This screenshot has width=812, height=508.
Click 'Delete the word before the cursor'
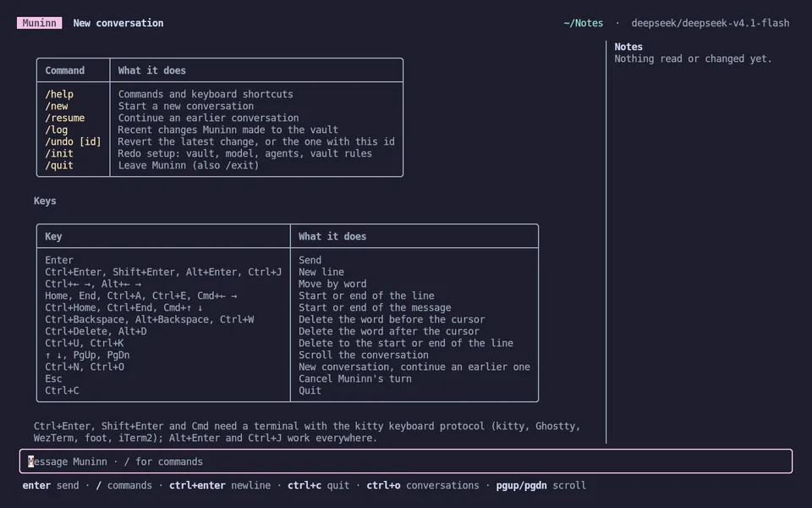(392, 319)
